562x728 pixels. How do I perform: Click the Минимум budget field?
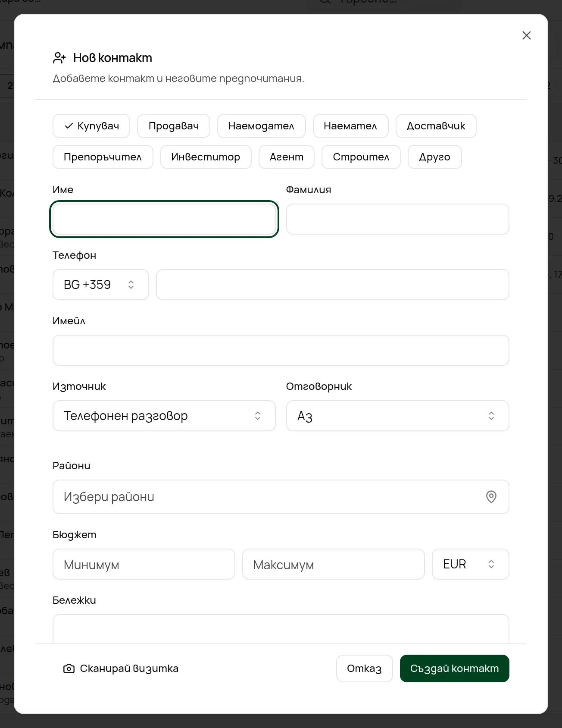[x=144, y=564]
